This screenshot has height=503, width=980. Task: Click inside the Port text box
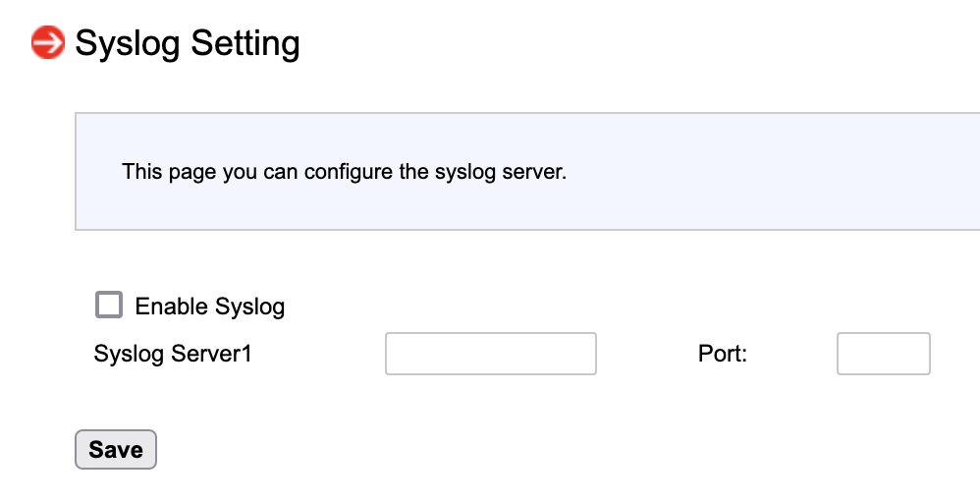[x=883, y=354]
